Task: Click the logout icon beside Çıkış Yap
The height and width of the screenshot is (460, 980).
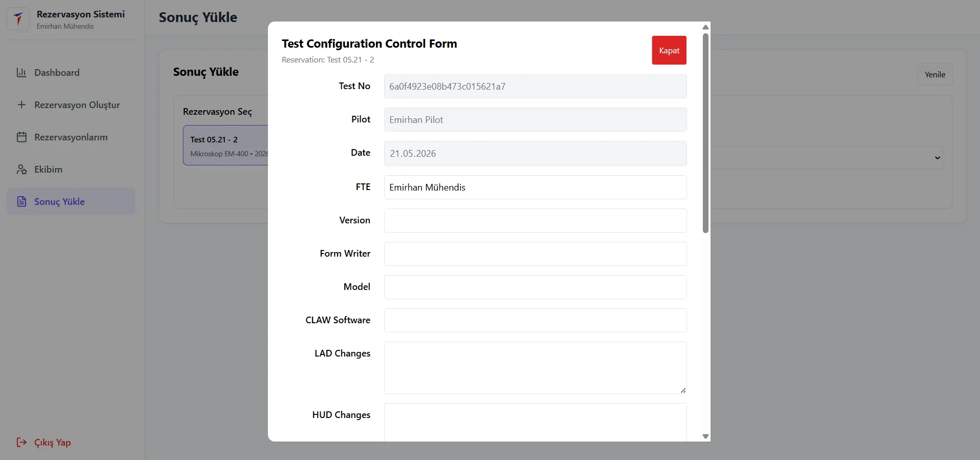Action: tap(22, 443)
